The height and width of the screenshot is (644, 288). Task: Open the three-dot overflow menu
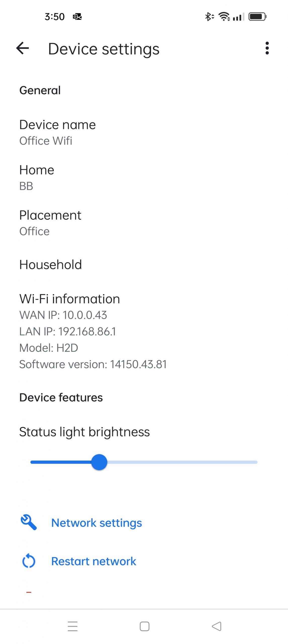pos(267,48)
